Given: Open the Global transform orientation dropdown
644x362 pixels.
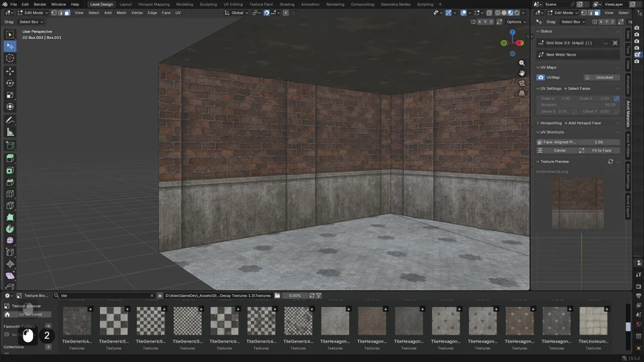Looking at the screenshot, I should pyautogui.click(x=237, y=13).
